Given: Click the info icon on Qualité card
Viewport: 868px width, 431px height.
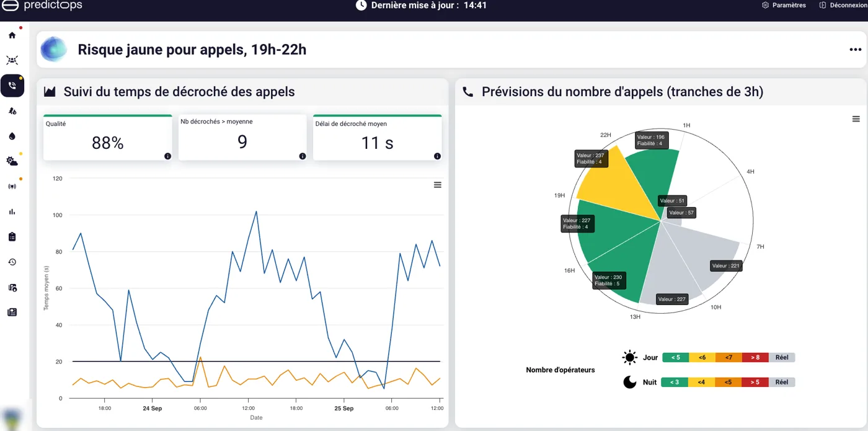Looking at the screenshot, I should 167,156.
